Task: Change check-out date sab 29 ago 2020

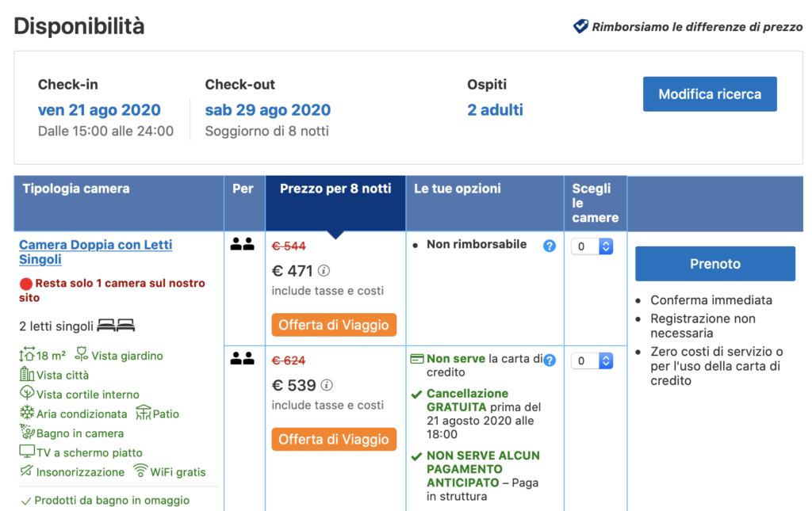Action: [267, 110]
